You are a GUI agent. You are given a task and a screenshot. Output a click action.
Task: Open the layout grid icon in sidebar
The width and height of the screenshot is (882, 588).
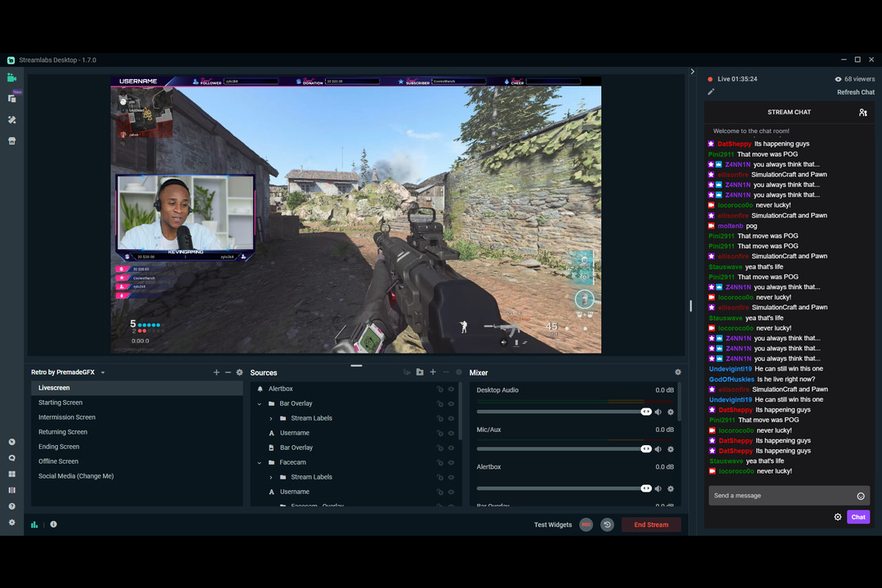[x=11, y=474]
